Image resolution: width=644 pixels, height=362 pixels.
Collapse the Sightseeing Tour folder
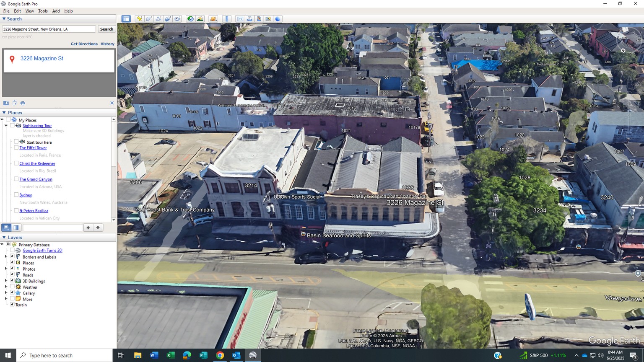(x=6, y=125)
